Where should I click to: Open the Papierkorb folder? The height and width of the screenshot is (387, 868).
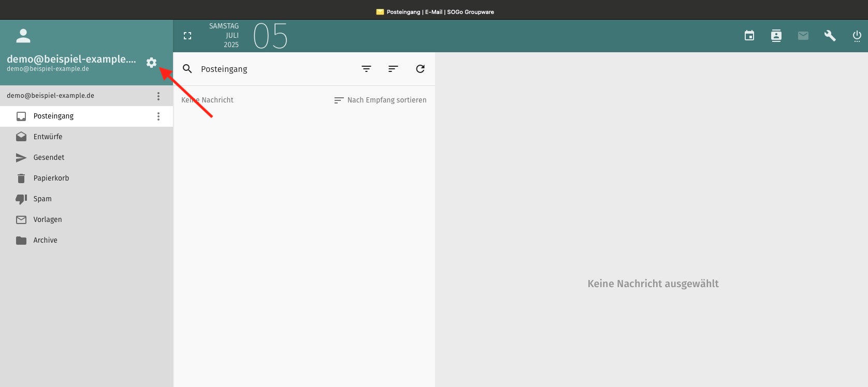tap(86, 178)
